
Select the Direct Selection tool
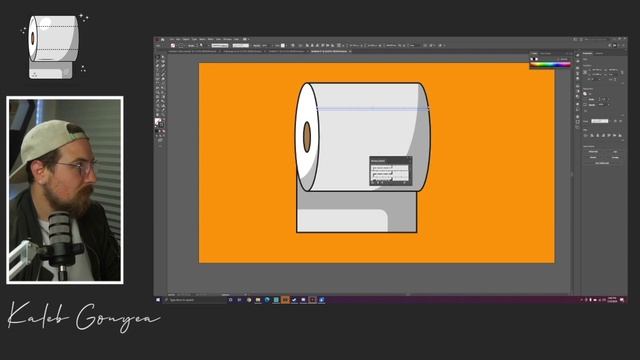[x=163, y=57]
